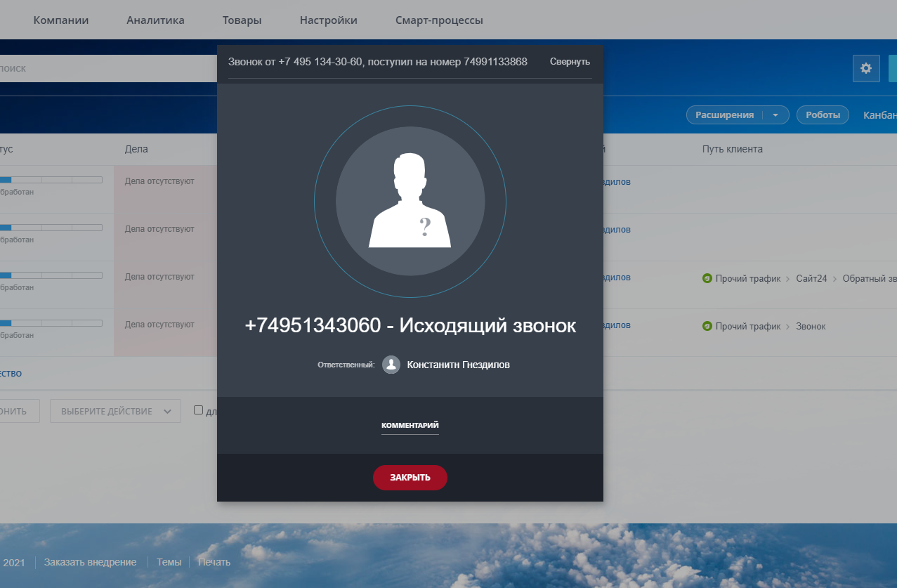Expand the Расширения dropdown arrow
Screen dimensions: 897x588
(x=775, y=115)
